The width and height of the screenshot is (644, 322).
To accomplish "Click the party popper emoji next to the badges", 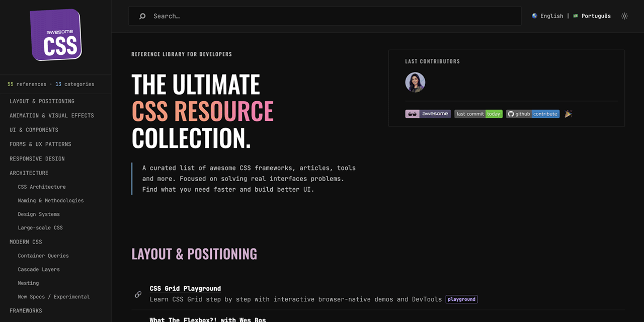I will point(568,114).
